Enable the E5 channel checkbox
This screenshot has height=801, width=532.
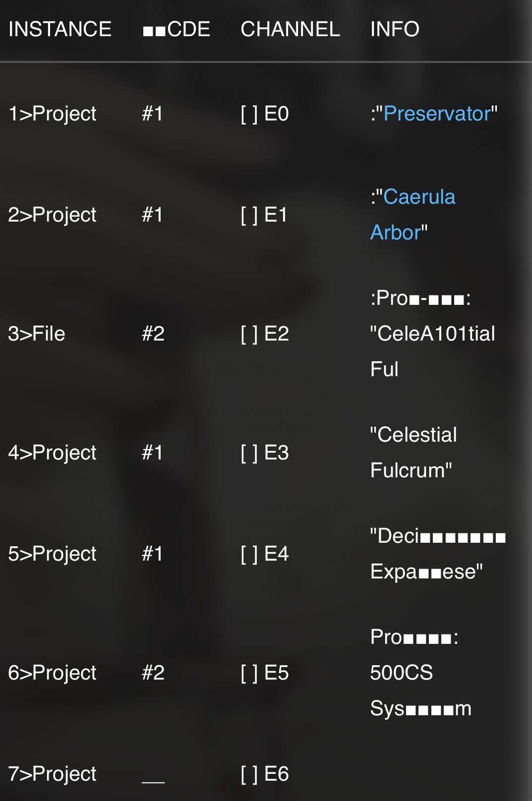click(249, 673)
